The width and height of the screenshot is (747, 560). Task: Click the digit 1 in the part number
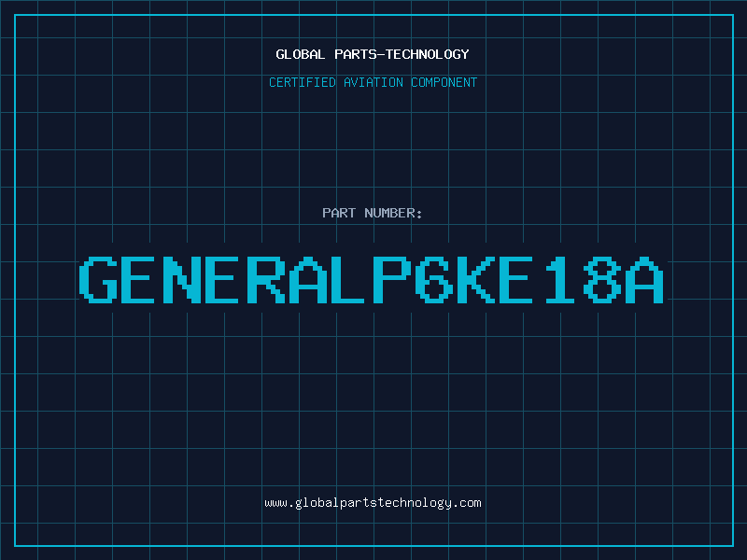coord(559,280)
